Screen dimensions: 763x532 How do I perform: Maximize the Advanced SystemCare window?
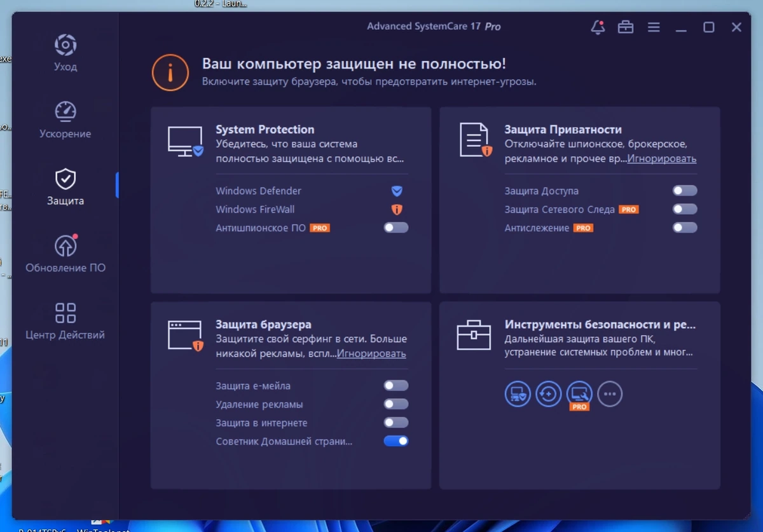709,27
